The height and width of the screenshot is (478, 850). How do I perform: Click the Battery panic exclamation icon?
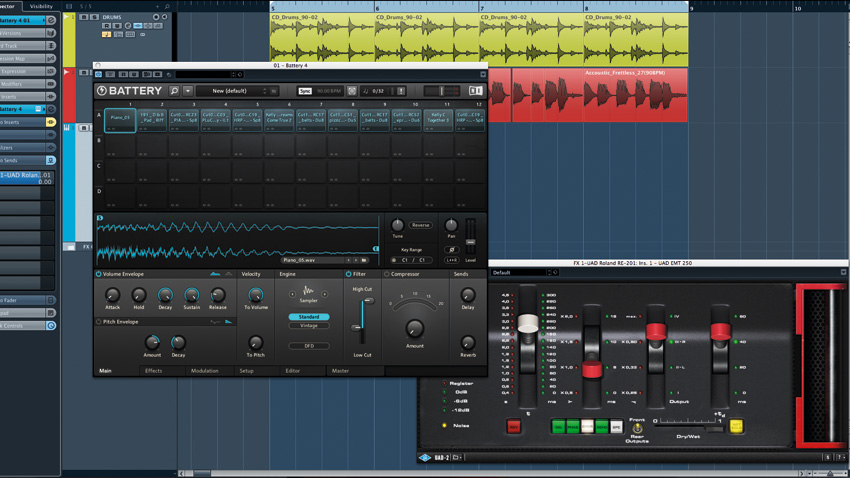coord(401,91)
